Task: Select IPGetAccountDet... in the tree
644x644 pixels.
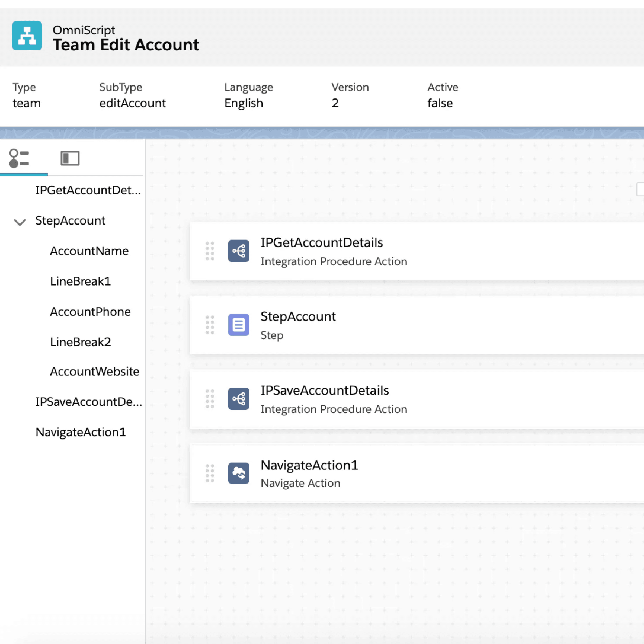Action: click(x=88, y=190)
